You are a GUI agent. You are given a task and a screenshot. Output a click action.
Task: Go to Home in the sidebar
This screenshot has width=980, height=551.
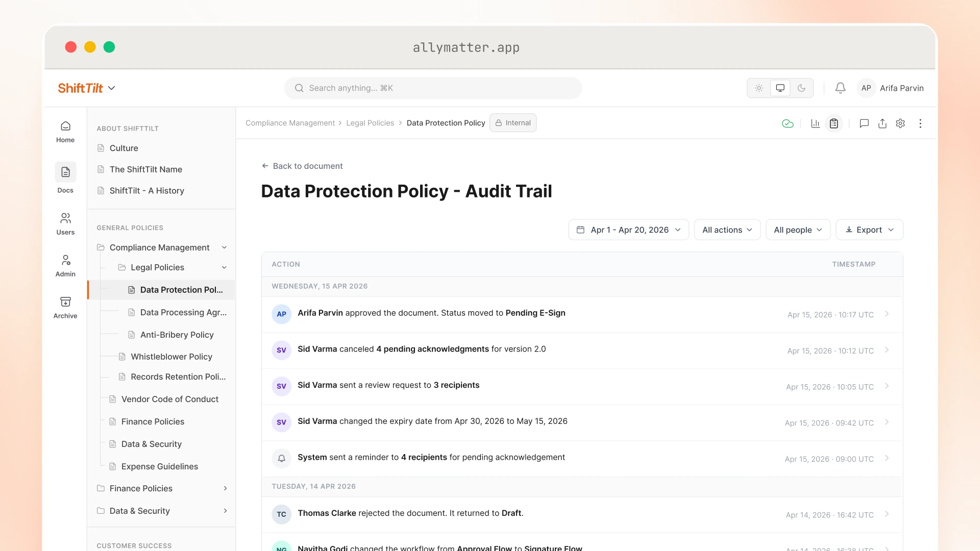tap(65, 132)
